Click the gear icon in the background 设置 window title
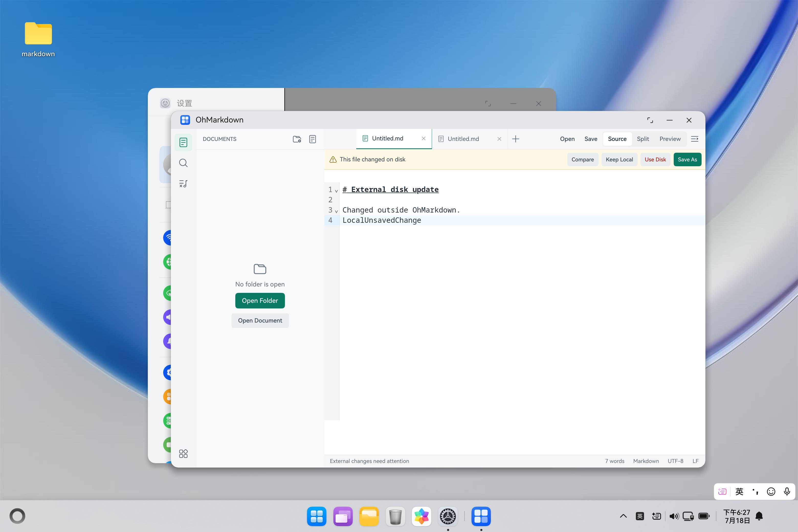Image resolution: width=798 pixels, height=532 pixels. coord(165,103)
